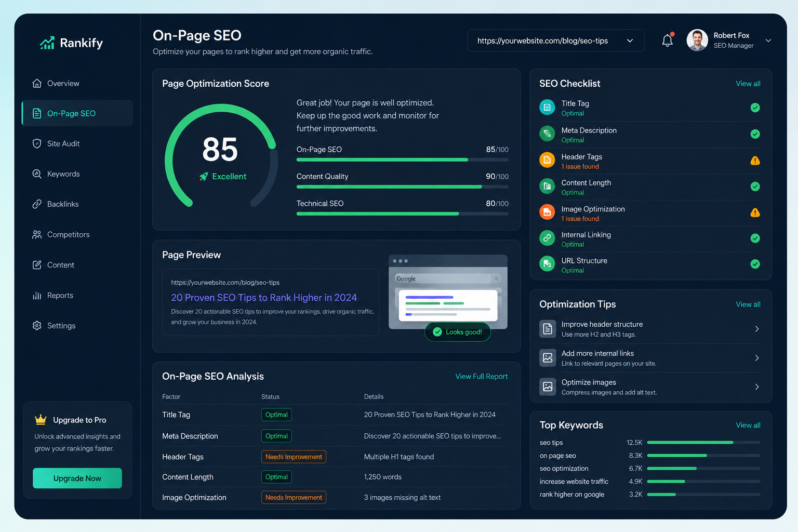The image size is (798, 532).
Task: View all Optimization Tips
Action: (x=748, y=304)
